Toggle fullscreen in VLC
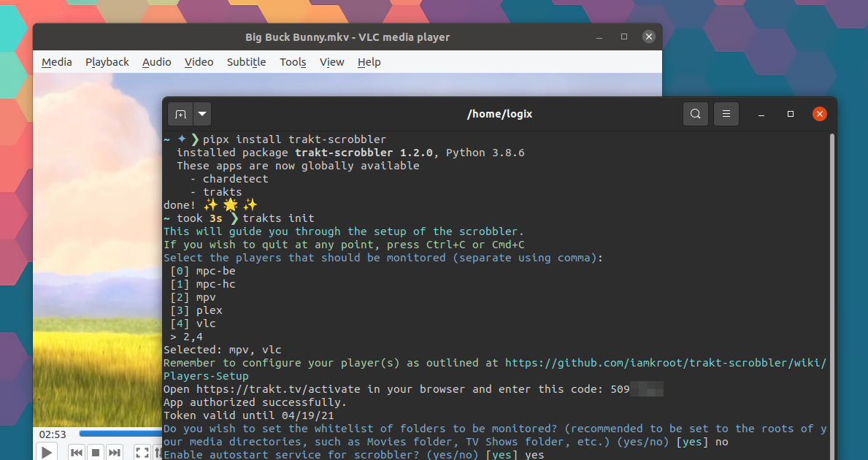 pos(142,452)
